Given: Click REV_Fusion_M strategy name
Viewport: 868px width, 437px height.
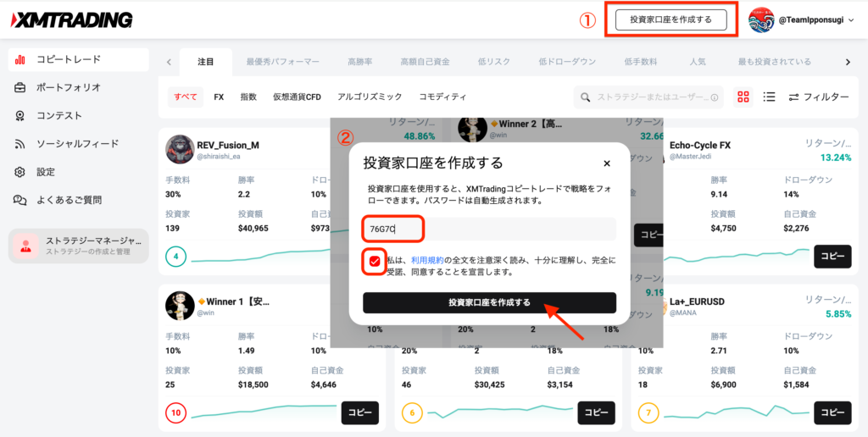Looking at the screenshot, I should pyautogui.click(x=228, y=146).
